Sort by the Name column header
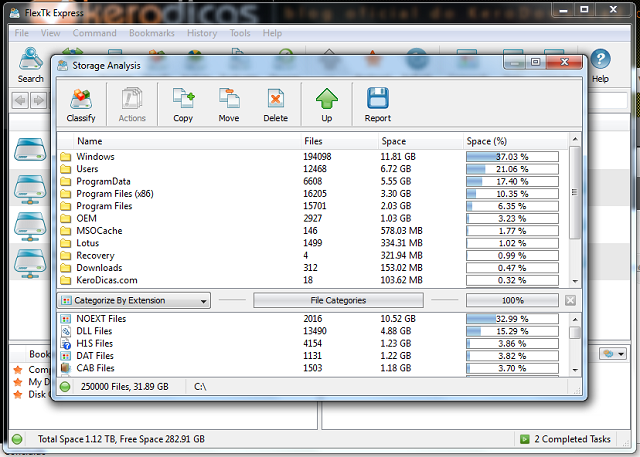 [187, 141]
